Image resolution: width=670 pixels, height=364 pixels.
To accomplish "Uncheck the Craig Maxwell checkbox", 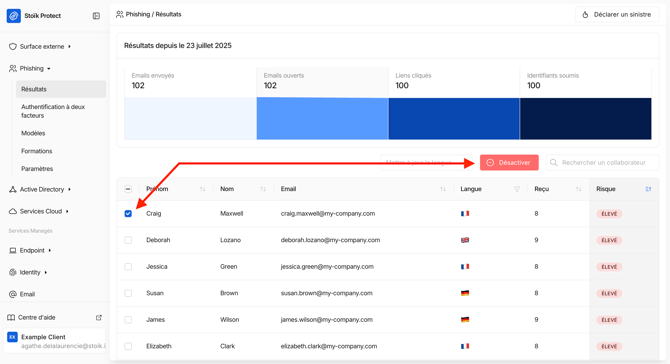I will click(128, 214).
